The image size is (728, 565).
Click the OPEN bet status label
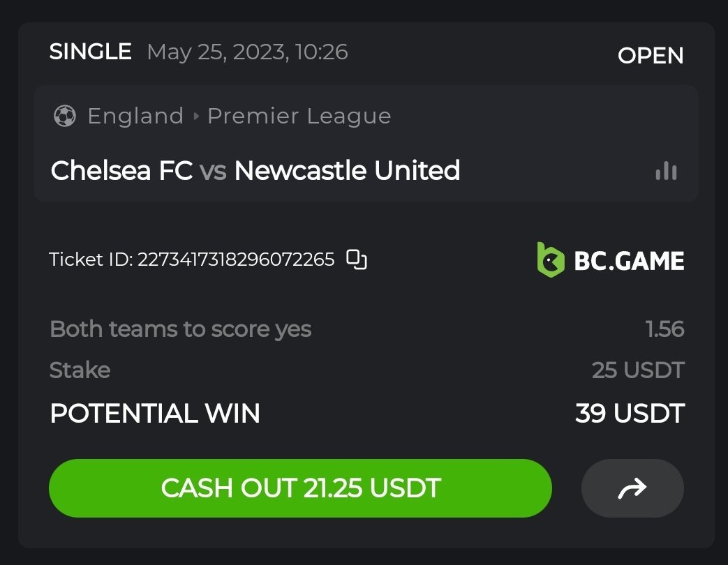point(651,55)
